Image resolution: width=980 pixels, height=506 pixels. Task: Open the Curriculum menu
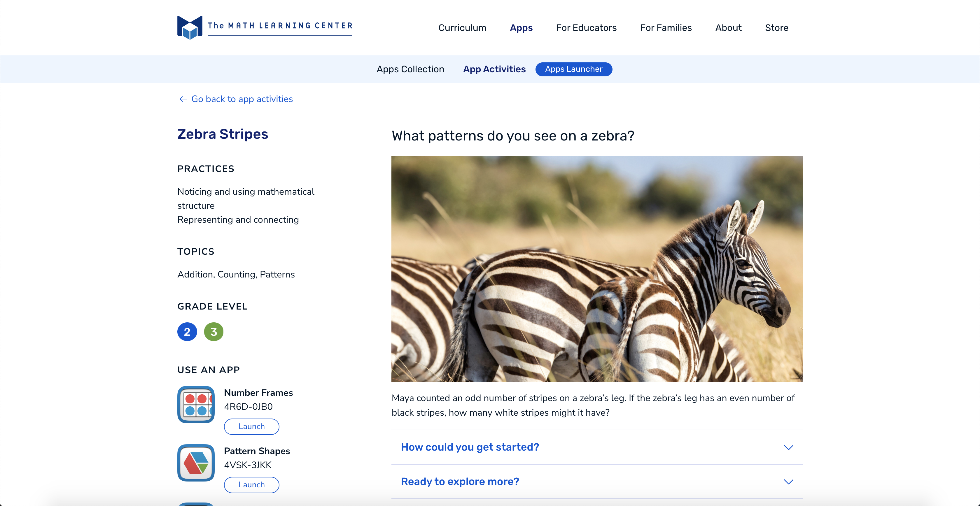click(462, 28)
